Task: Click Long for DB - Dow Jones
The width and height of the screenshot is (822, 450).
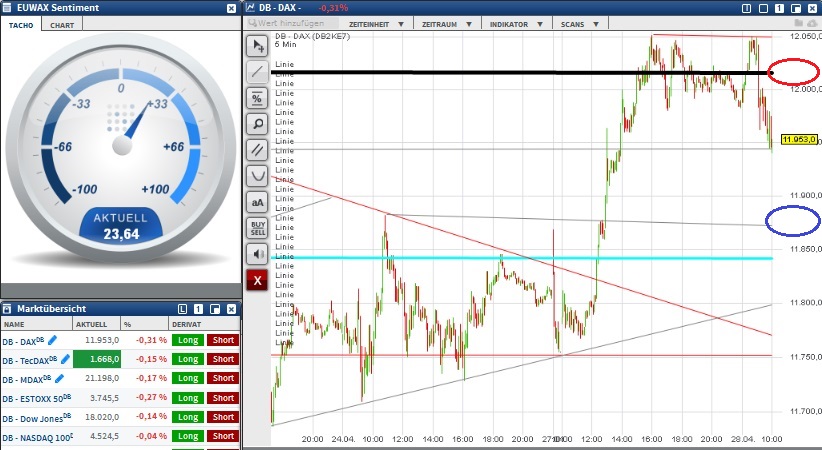Action: point(188,417)
